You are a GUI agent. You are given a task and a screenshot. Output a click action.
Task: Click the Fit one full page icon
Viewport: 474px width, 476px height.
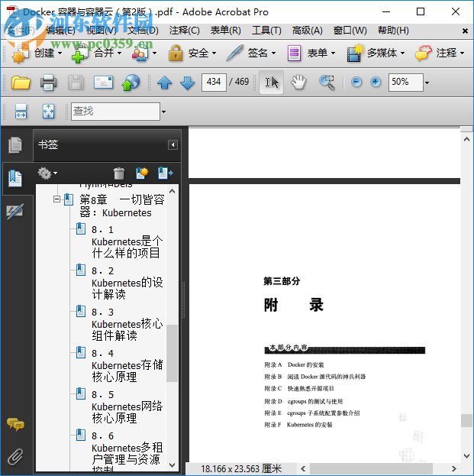point(49,112)
